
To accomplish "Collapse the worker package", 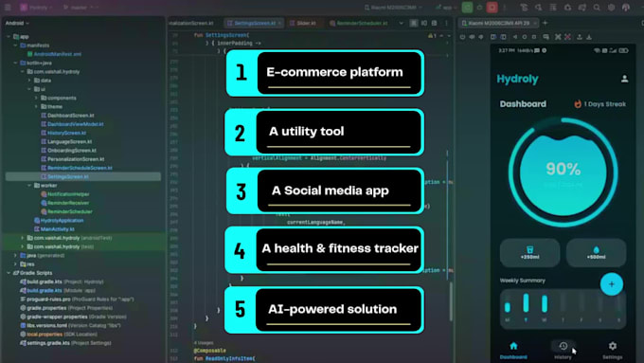I will [x=29, y=186].
